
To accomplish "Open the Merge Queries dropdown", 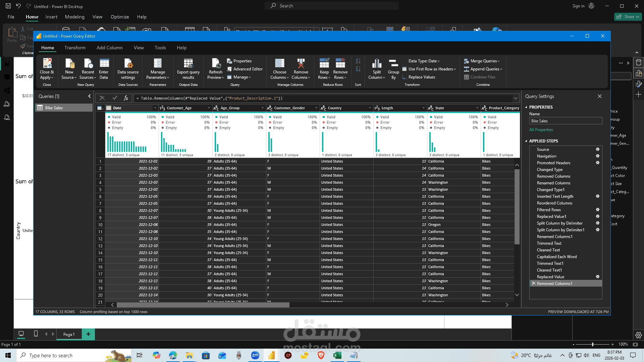I will (482, 61).
